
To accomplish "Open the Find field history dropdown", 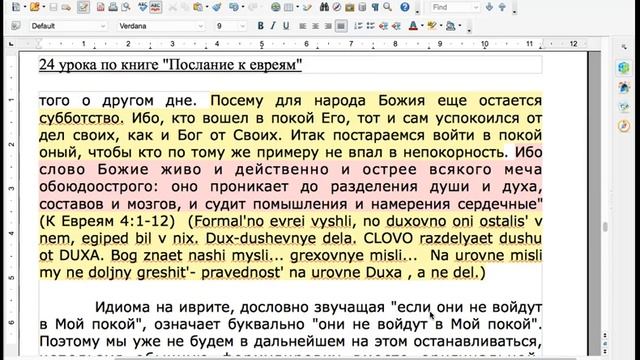I will [476, 7].
